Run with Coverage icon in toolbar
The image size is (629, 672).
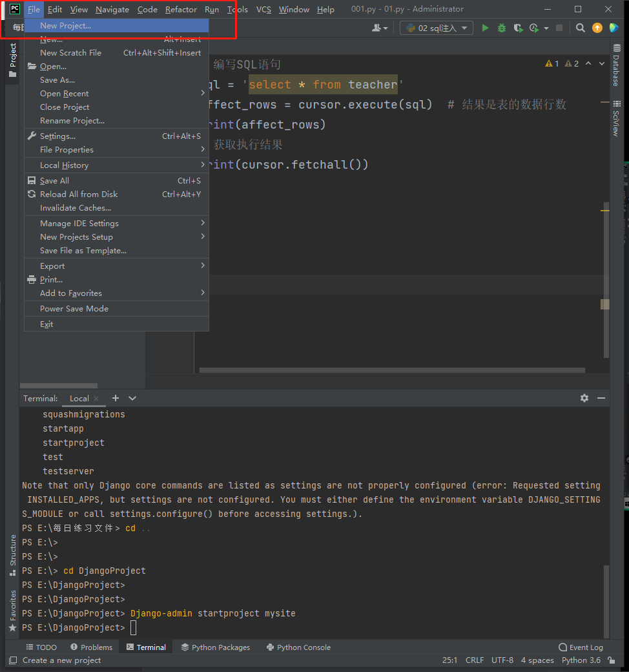(518, 28)
